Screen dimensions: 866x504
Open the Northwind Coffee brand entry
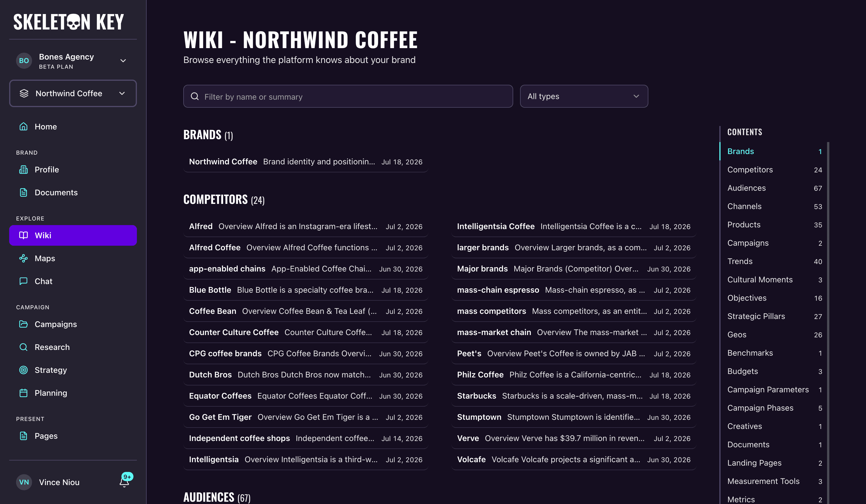click(306, 162)
